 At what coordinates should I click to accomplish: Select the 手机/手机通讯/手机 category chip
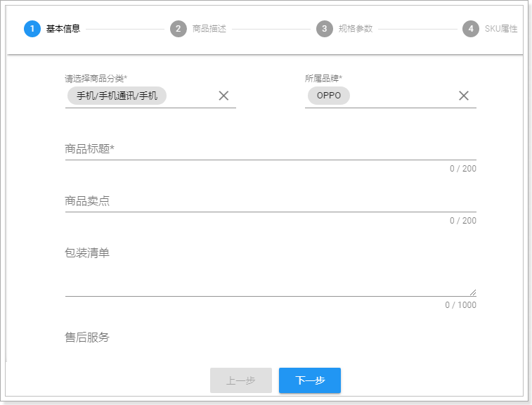pos(117,96)
